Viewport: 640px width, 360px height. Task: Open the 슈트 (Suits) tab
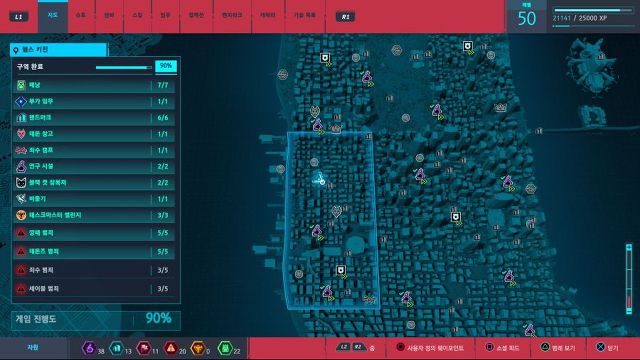click(x=81, y=16)
